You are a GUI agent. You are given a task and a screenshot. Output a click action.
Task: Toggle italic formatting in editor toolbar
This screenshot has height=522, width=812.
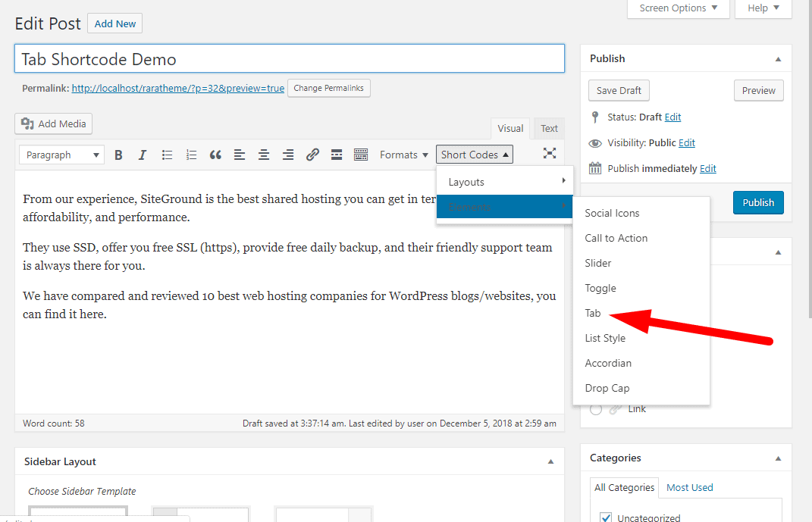click(x=143, y=155)
